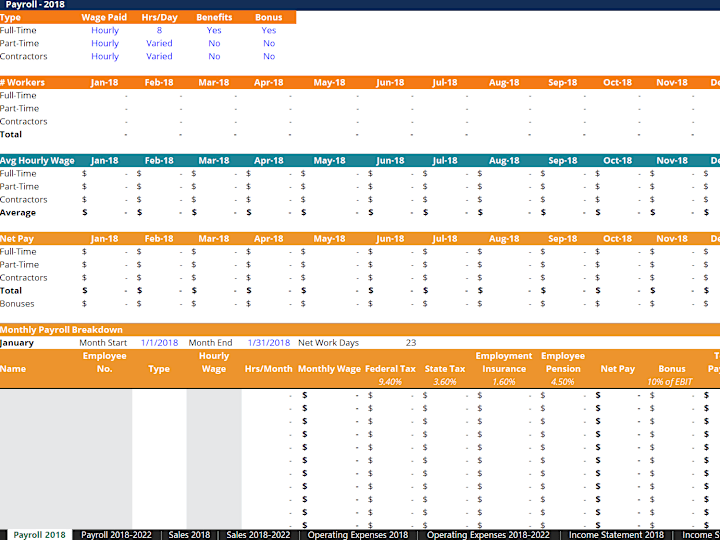Select 'May-18' in the Net Pay header row
The height and width of the screenshot is (540, 720).
click(x=329, y=239)
